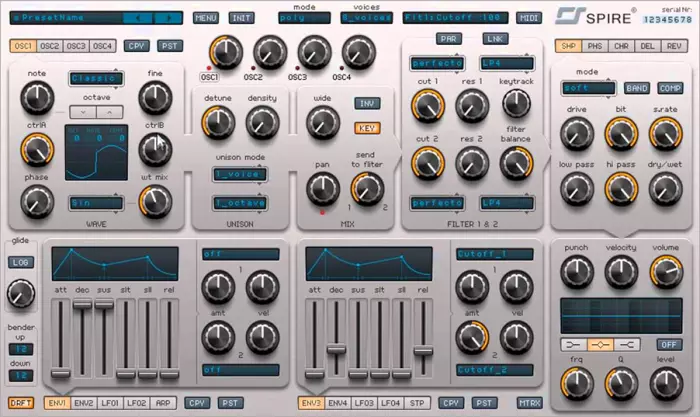Toggle the INV button in mix section
This screenshot has width=700, height=417.
point(368,103)
